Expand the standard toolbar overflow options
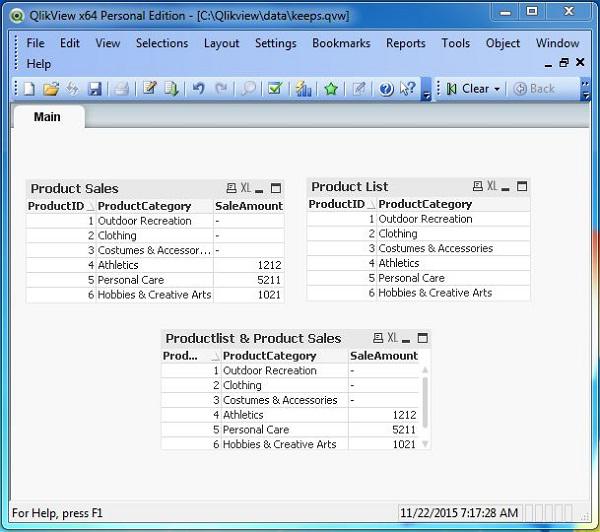 click(426, 90)
